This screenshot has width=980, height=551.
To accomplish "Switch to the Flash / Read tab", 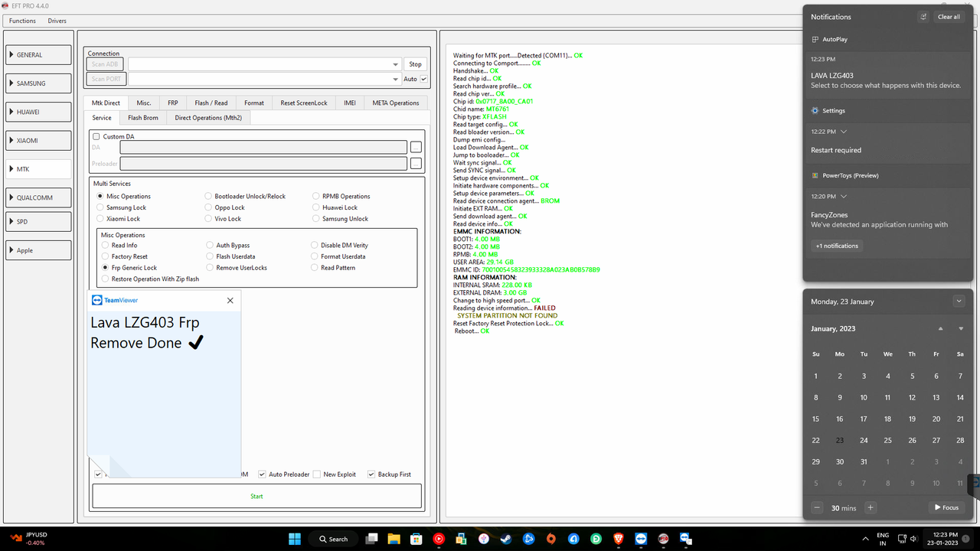I will click(211, 103).
